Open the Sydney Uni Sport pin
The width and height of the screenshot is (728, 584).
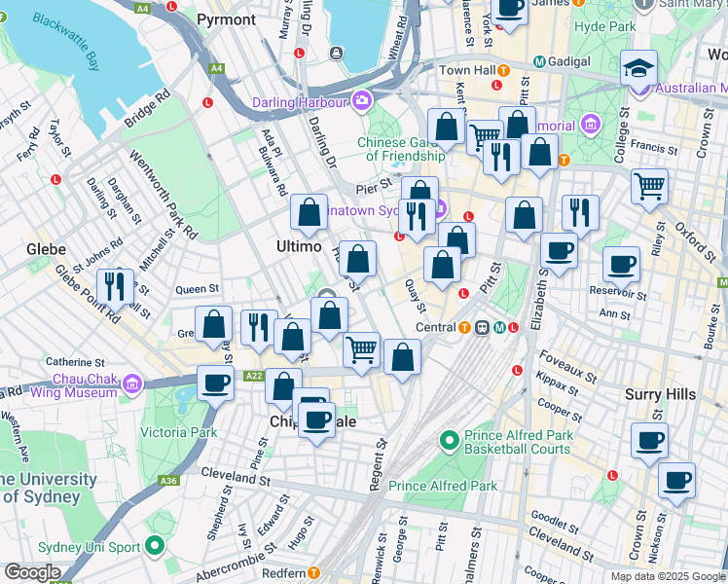pyautogui.click(x=156, y=547)
